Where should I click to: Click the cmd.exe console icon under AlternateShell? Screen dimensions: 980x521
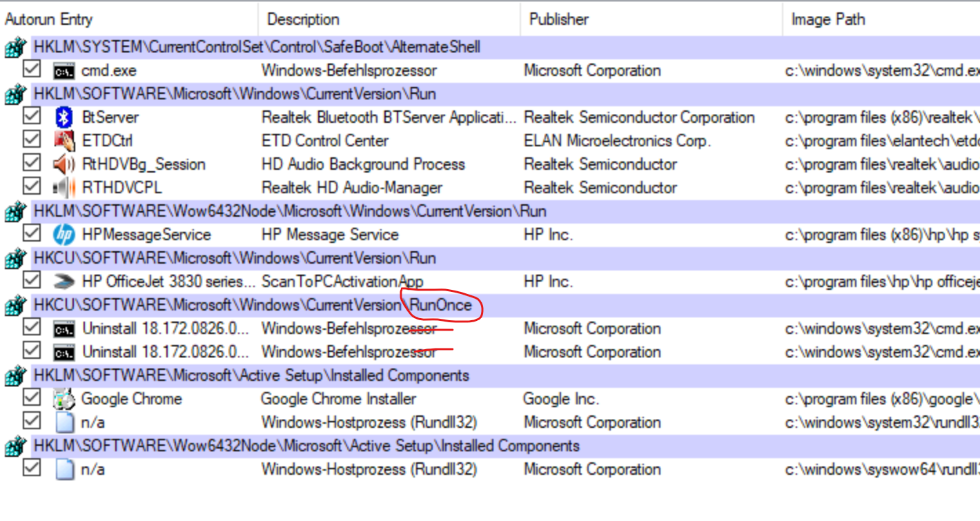[64, 71]
